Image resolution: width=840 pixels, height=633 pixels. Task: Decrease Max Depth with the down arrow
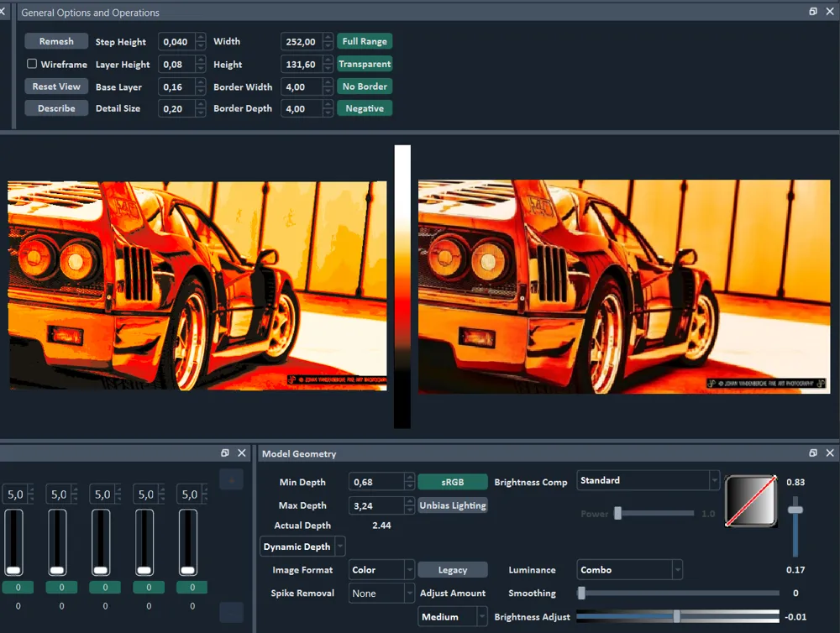409,510
